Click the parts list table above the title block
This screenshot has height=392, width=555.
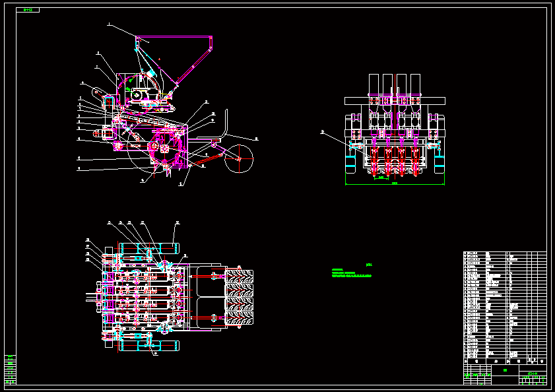pyautogui.click(x=505, y=305)
